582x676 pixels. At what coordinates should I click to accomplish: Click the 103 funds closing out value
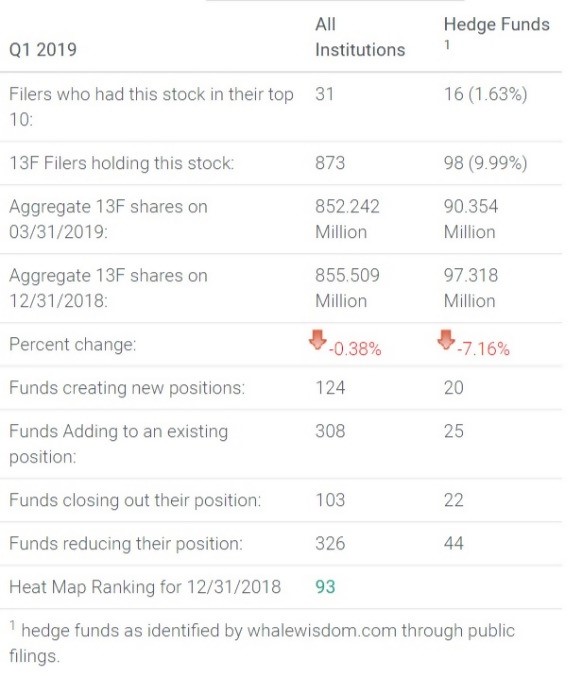tap(330, 500)
